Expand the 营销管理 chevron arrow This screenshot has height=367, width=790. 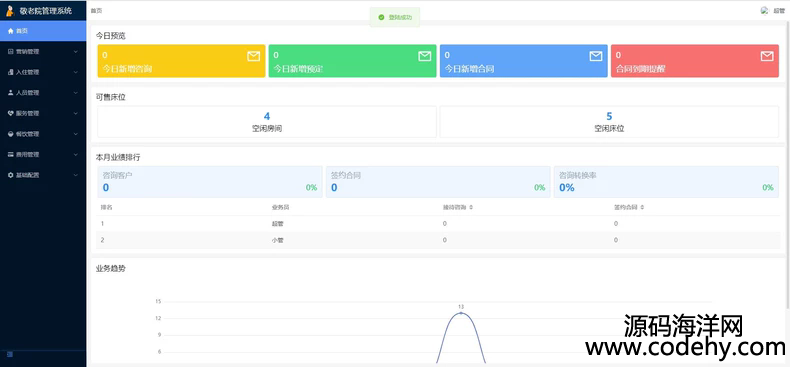point(76,51)
